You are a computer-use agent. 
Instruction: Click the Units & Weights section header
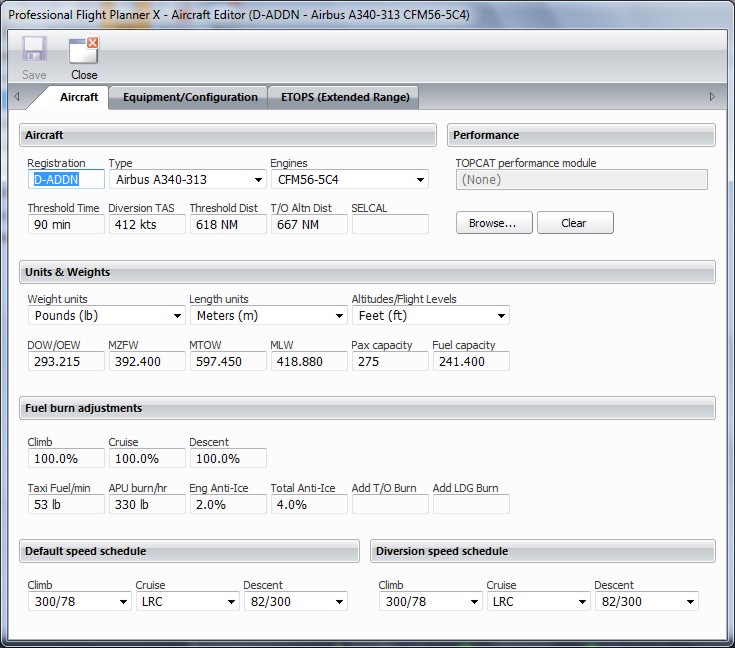point(368,272)
